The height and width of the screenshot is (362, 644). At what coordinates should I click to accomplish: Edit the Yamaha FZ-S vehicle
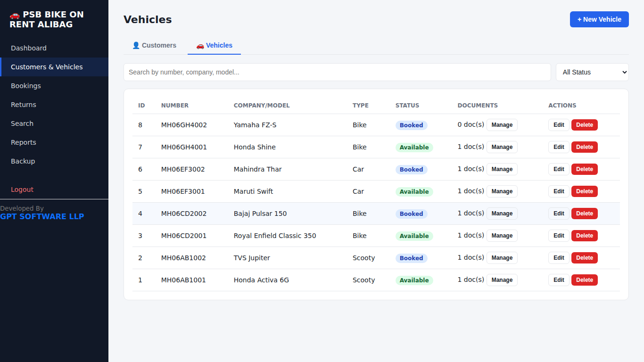click(x=559, y=125)
